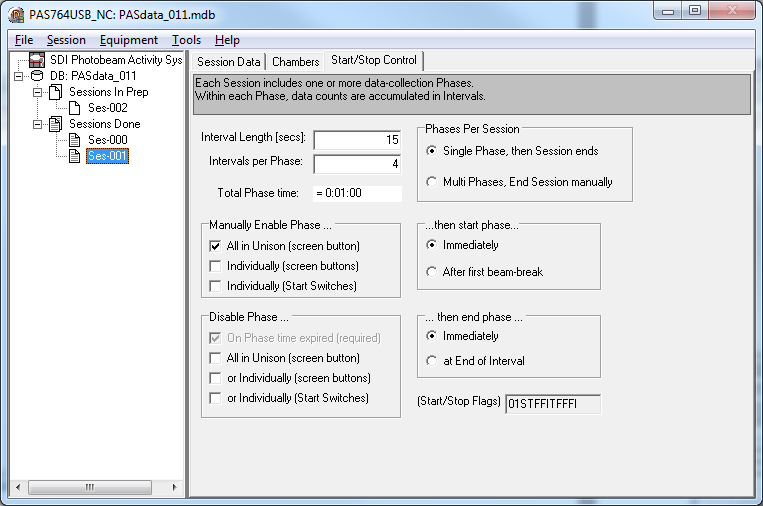Viewport: 763px width, 506px height.
Task: Enable Individually (Start Switches) for manual enable
Action: [216, 286]
